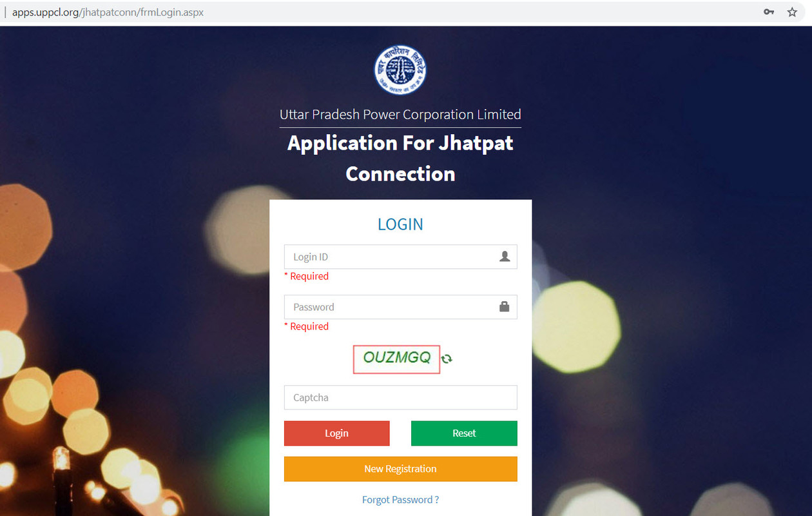The height and width of the screenshot is (516, 812).
Task: Refresh the captcha code icon
Action: [447, 359]
